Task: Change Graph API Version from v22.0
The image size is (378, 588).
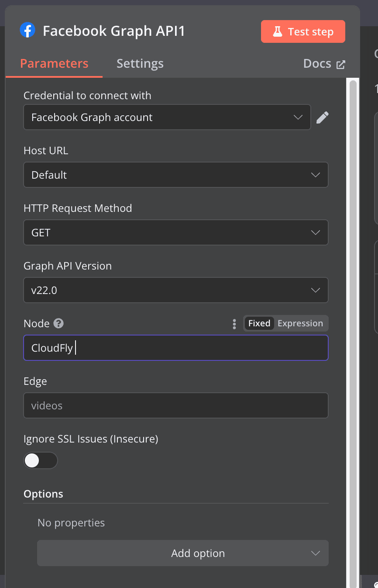Action: point(175,290)
